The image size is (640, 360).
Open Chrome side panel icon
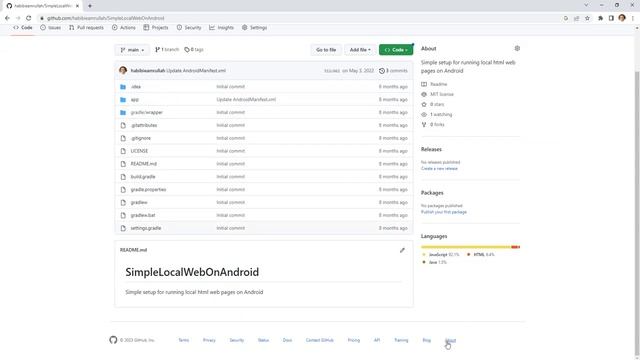tap(611, 18)
